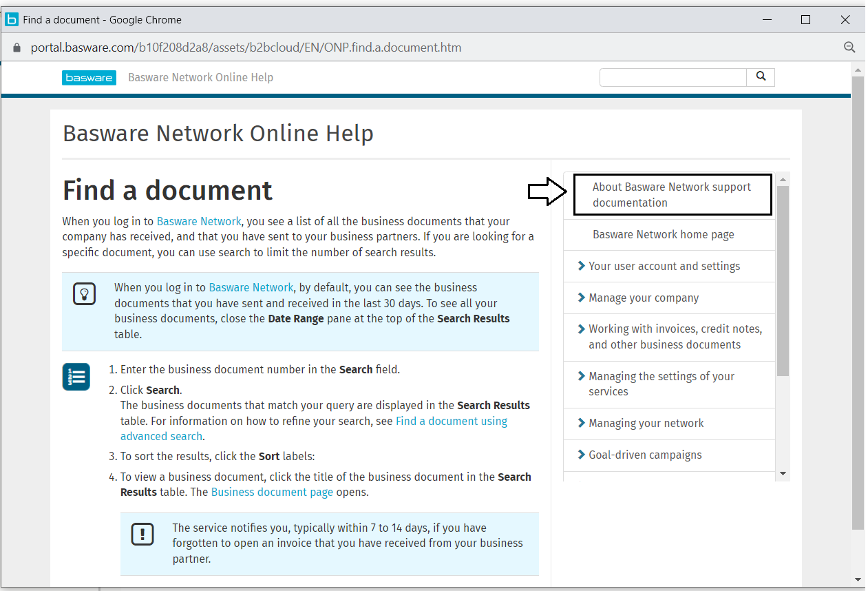868x591 pixels.
Task: Minimize the Chrome window
Action: [766, 20]
